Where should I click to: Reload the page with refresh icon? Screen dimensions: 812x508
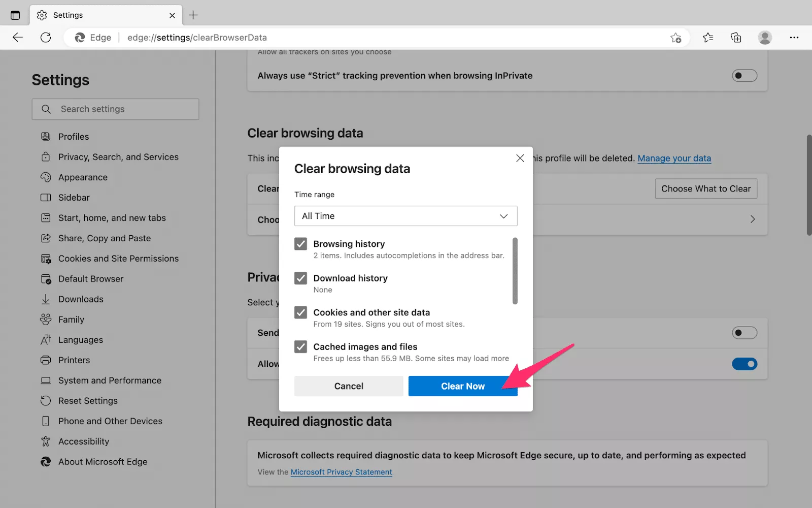click(x=46, y=37)
